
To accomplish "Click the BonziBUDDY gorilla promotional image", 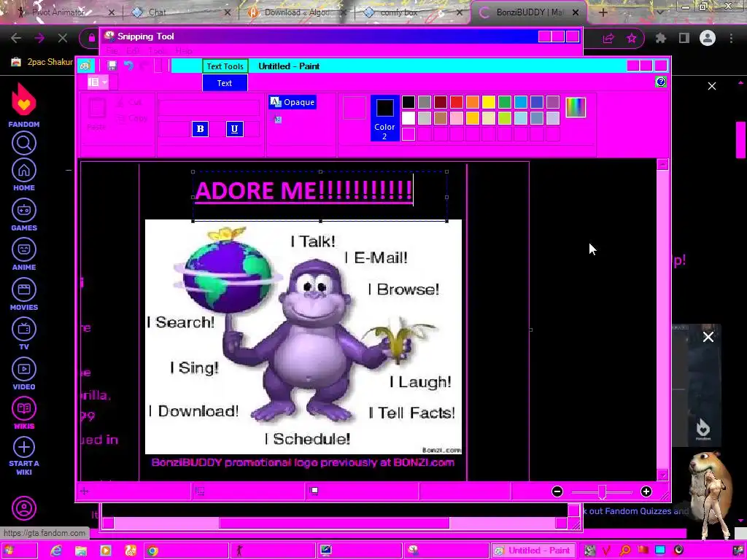I will tap(303, 337).
